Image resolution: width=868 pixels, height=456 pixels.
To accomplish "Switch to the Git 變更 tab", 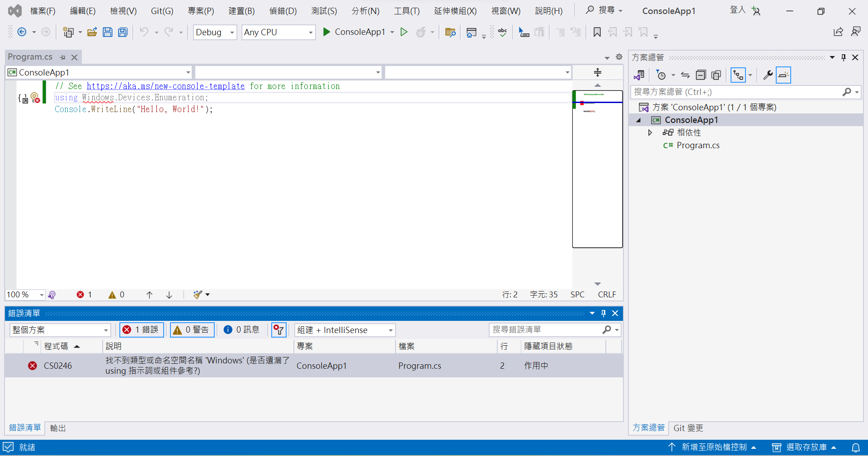I will (688, 428).
